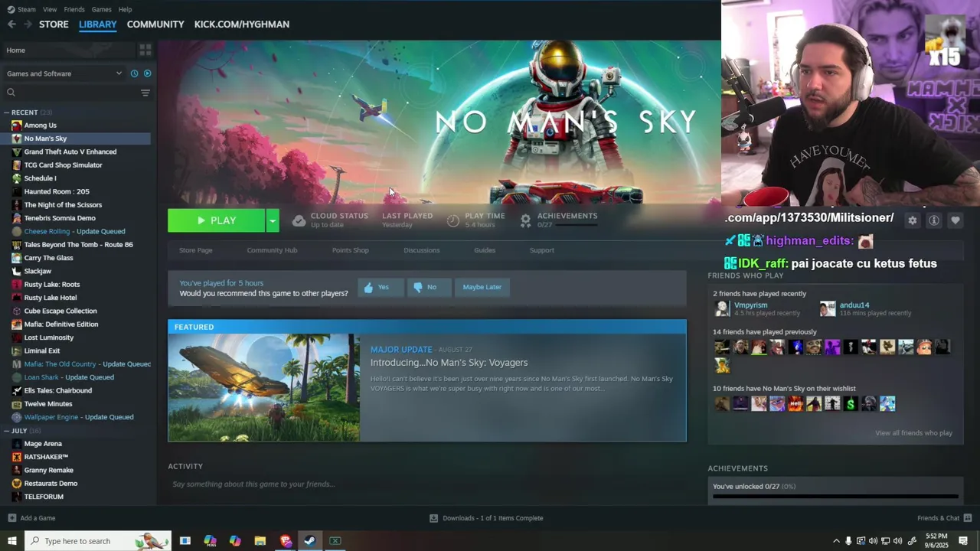Open the KICK.COM/HYGHMAN profile tab
Viewport: 980px width, 551px height.
[242, 24]
